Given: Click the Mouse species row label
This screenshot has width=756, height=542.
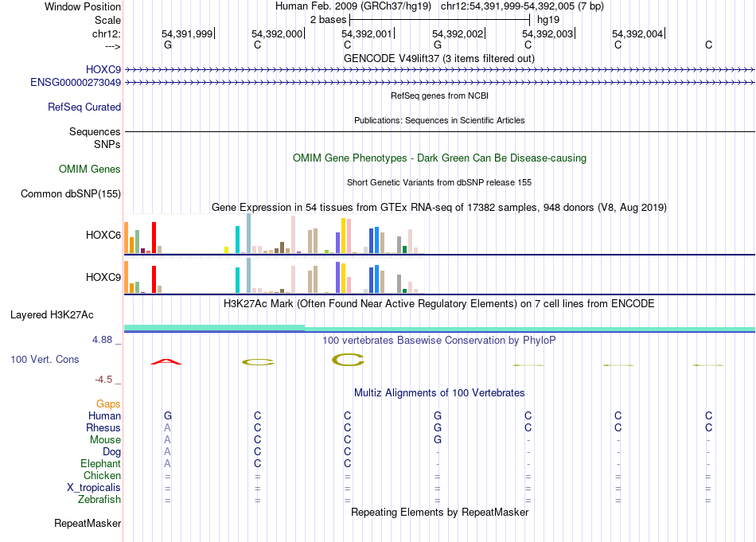Looking at the screenshot, I should (106, 440).
